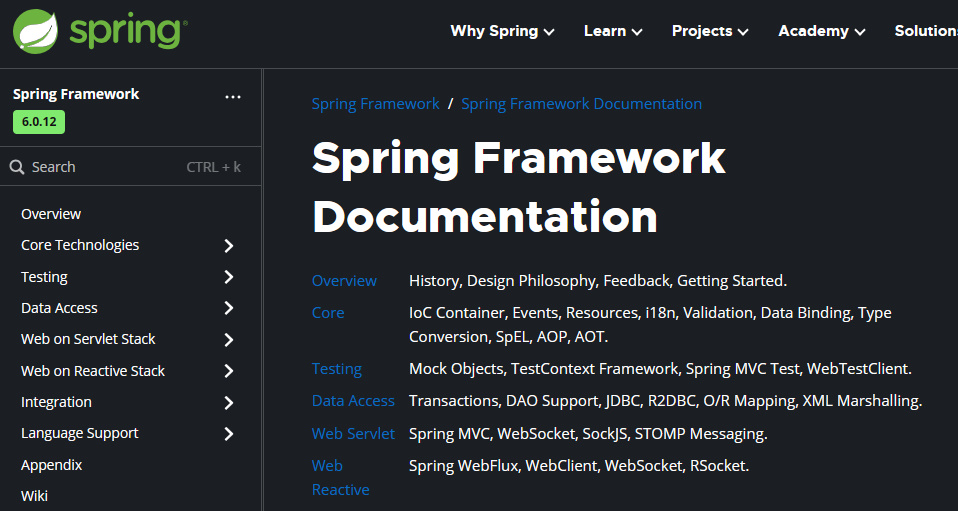Open the three-dots menu beside Spring Framework
Viewport: 958px width, 511px height.
point(233,97)
